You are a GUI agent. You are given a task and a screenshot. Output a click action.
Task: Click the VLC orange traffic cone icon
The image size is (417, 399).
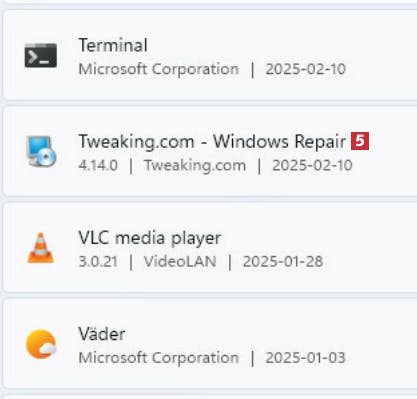41,248
